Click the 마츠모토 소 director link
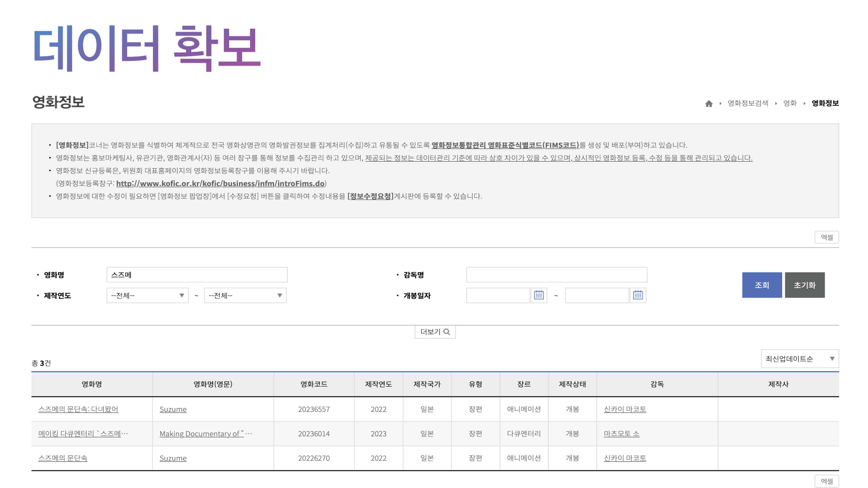Screen dimensions: 868x488 click(x=621, y=434)
